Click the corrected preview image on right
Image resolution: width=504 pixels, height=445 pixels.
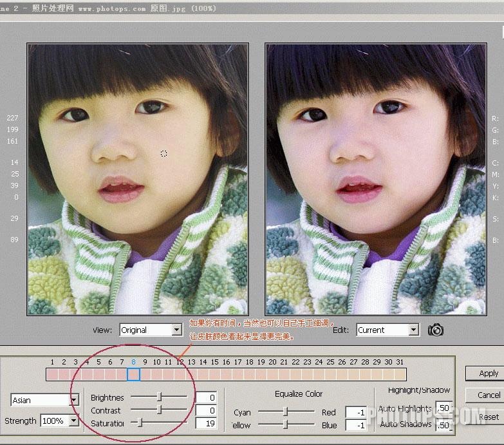(x=376, y=179)
